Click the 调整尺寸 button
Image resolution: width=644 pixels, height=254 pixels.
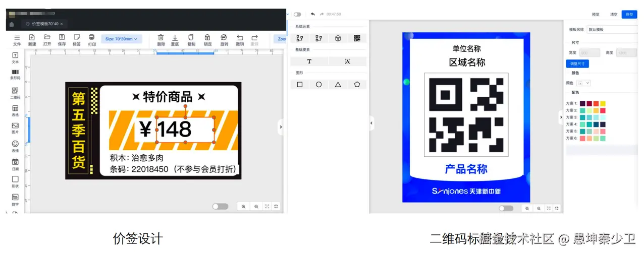click(x=577, y=64)
